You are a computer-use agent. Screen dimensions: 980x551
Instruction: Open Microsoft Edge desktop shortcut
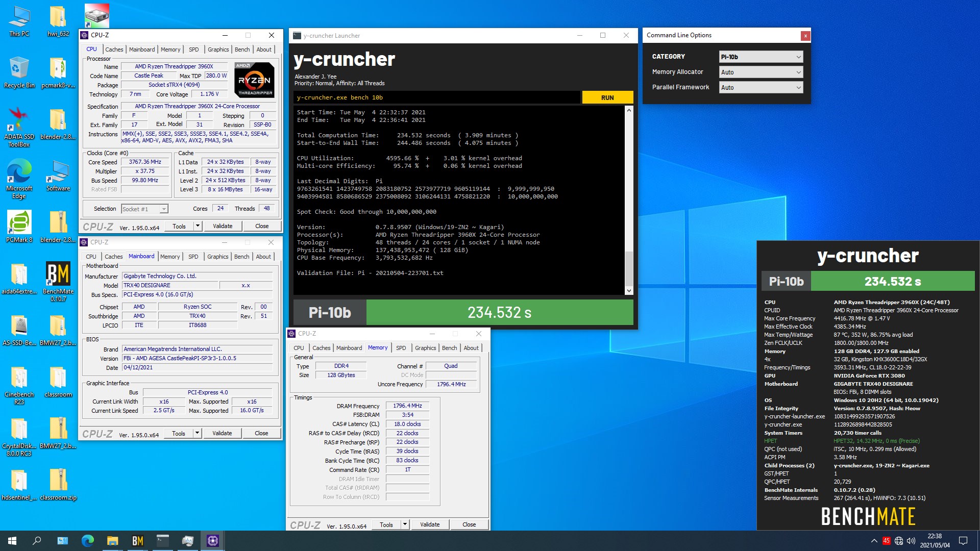point(19,179)
